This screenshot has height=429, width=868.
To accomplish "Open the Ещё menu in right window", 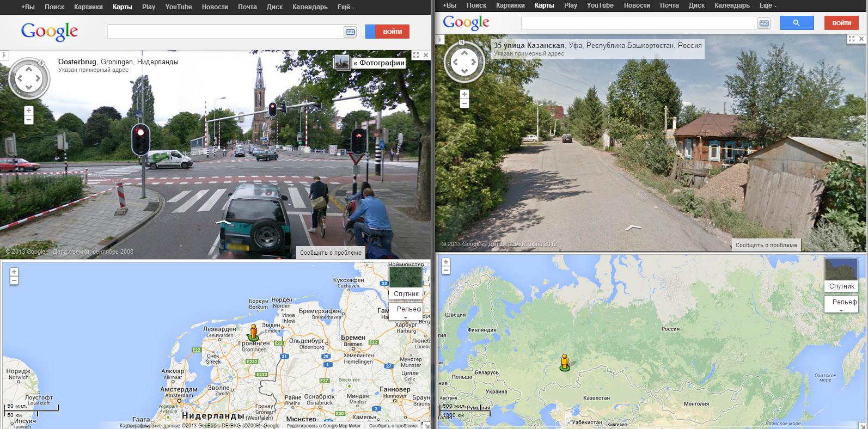I will tap(767, 5).
